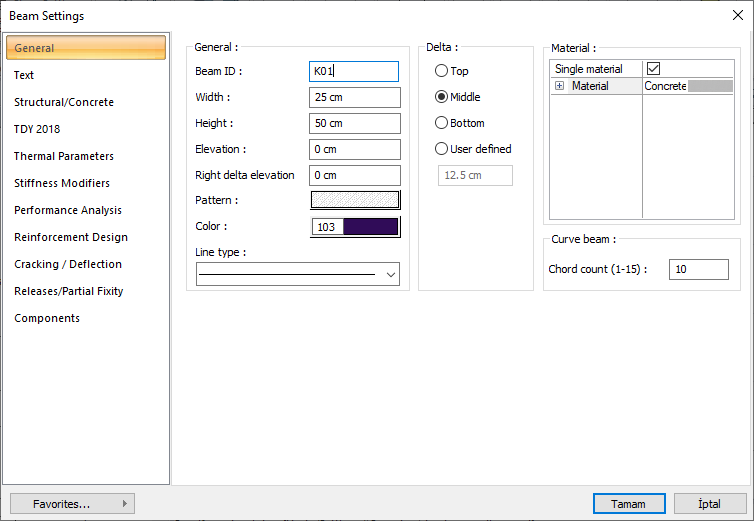Click the Tamam button
Image resolution: width=754 pixels, height=521 pixels.
point(629,504)
